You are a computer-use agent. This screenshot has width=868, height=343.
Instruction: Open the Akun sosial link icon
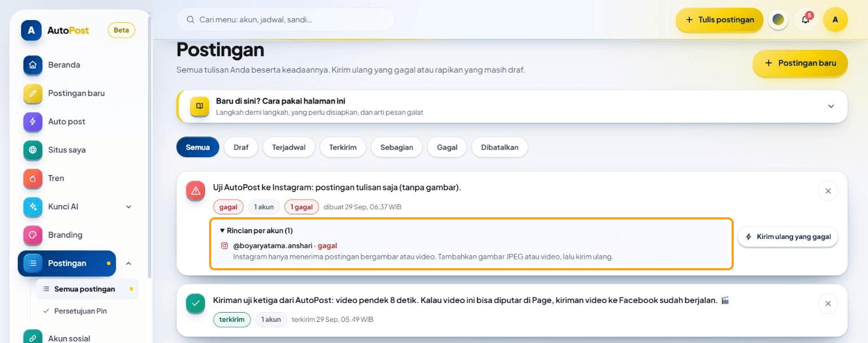[33, 338]
